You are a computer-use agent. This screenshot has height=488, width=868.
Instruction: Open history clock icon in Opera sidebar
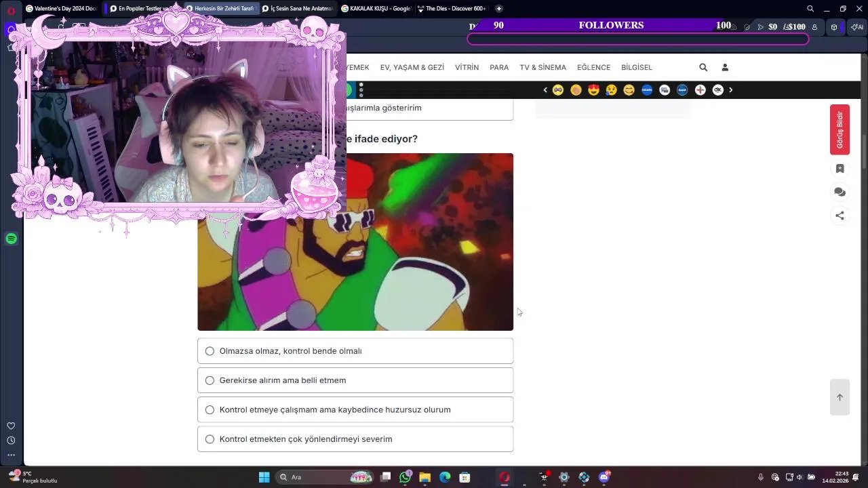pyautogui.click(x=11, y=441)
